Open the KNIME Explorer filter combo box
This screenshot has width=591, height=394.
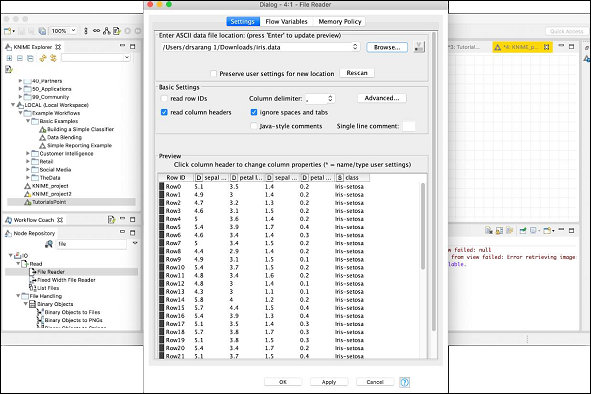tap(96, 57)
